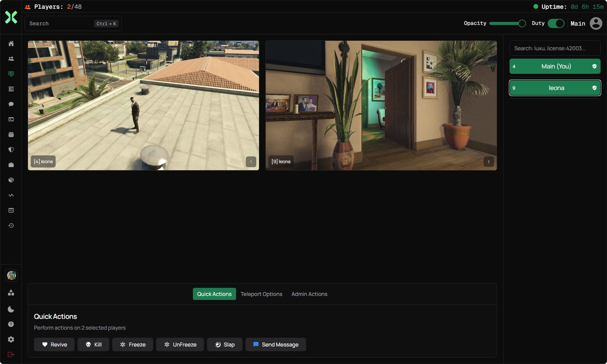Switch to the Teleport Options tab

pyautogui.click(x=261, y=294)
